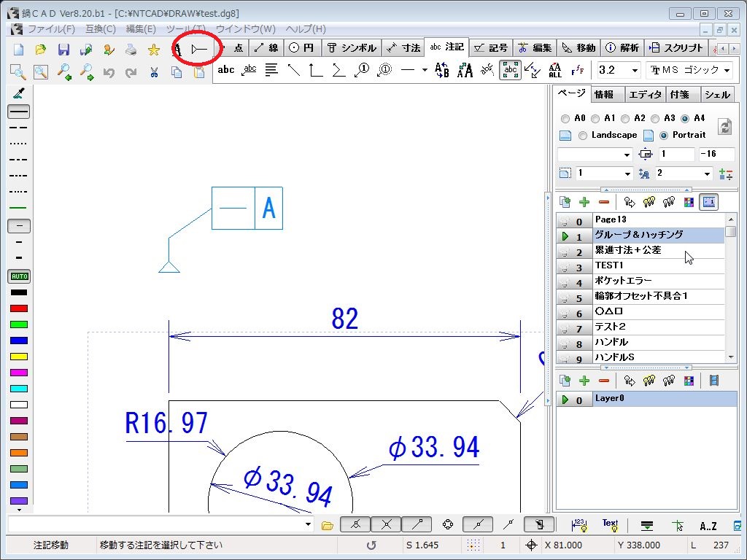Switch to the 寸法 tab

(403, 47)
